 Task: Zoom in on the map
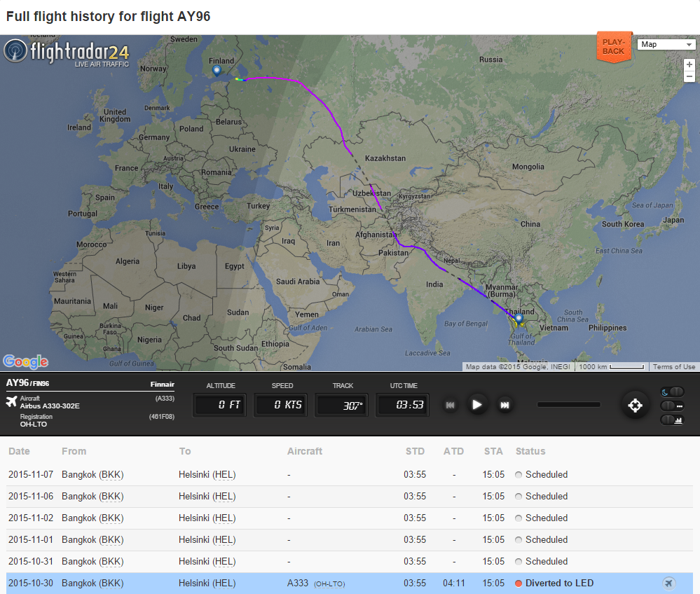click(x=689, y=64)
